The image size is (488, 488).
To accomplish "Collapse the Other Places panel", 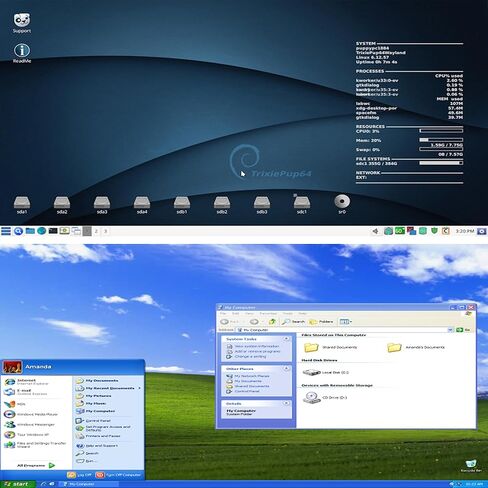I will tap(286, 369).
